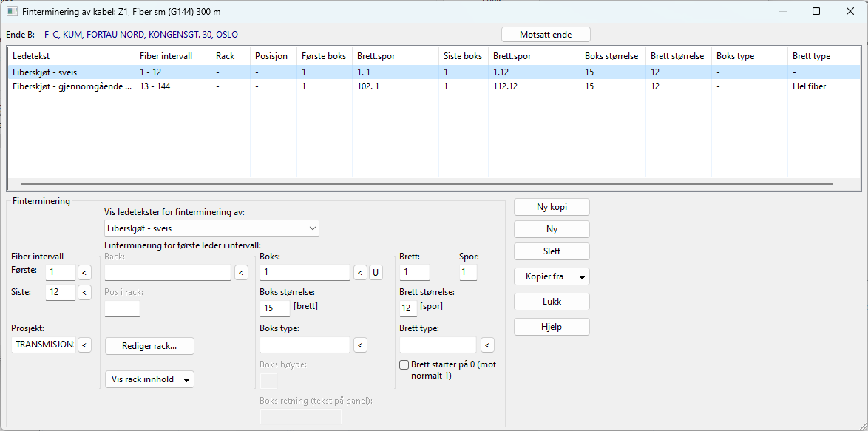
Task: Open the Kopier fra dropdown
Action: pyautogui.click(x=552, y=276)
